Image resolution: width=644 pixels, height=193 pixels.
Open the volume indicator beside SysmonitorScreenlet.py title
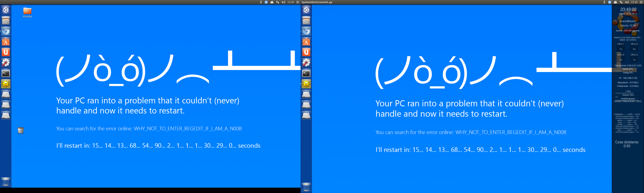click(283, 2)
